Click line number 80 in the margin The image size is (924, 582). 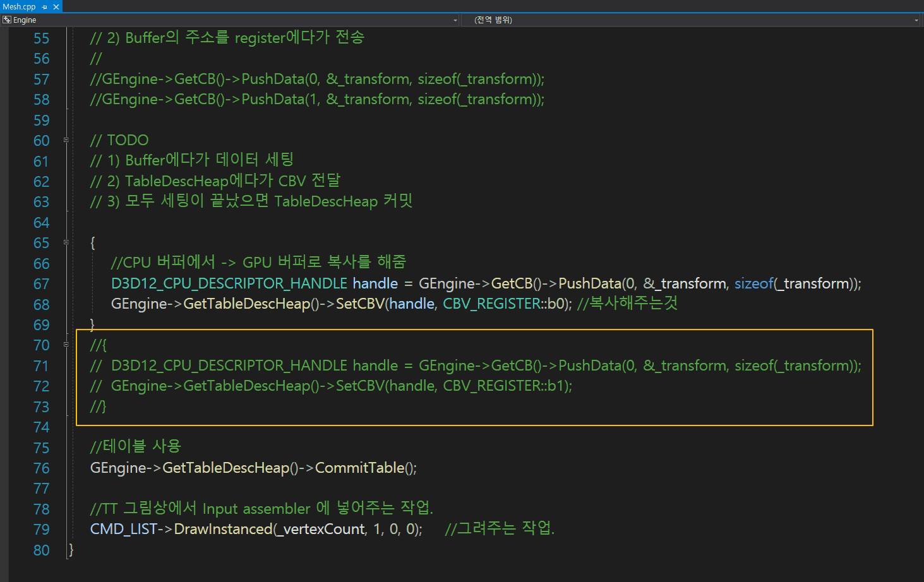[x=41, y=550]
